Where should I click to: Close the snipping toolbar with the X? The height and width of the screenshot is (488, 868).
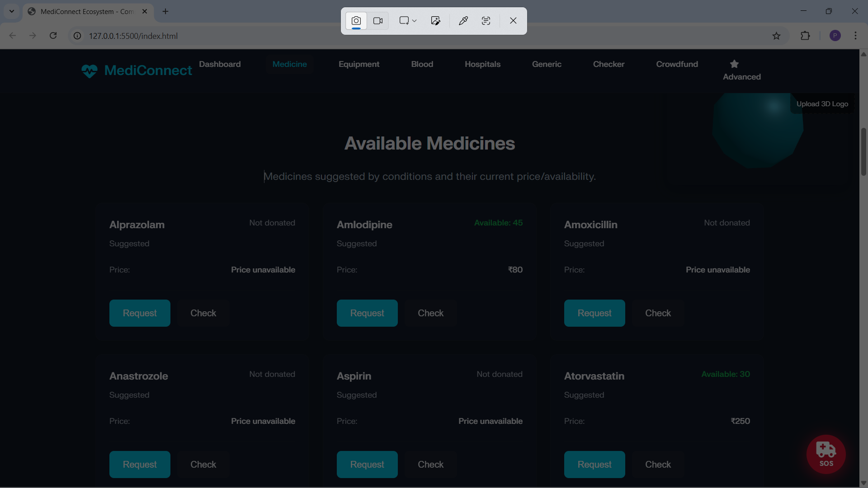[x=513, y=21]
